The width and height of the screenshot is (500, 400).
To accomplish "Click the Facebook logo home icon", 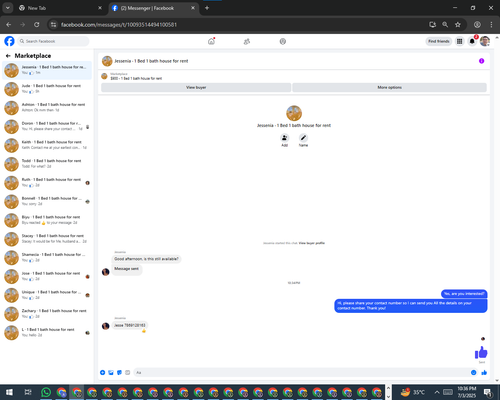I will pyautogui.click(x=9, y=41).
